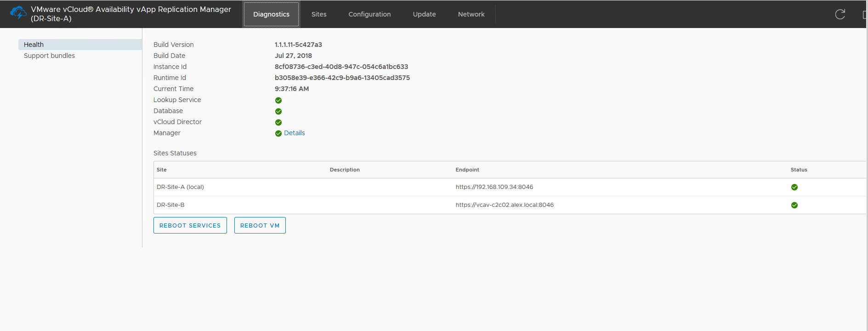
Task: Open the Configuration tab
Action: point(369,14)
